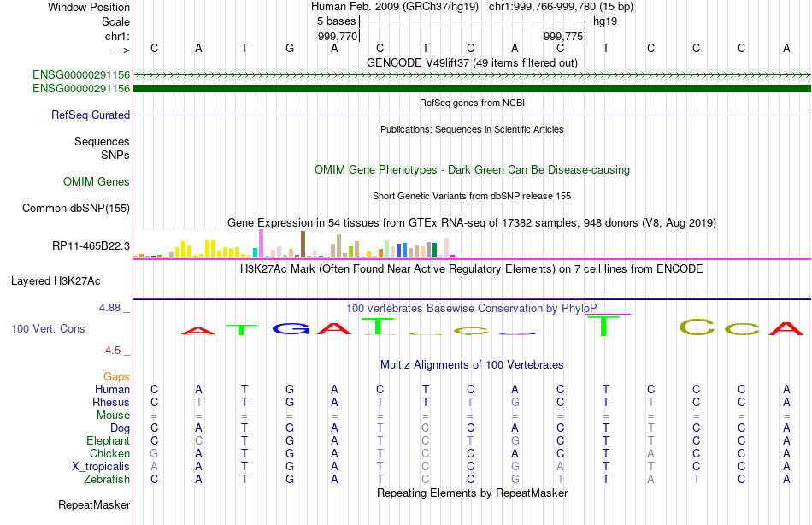Click the X_tropicalis alignment row label

click(101, 467)
